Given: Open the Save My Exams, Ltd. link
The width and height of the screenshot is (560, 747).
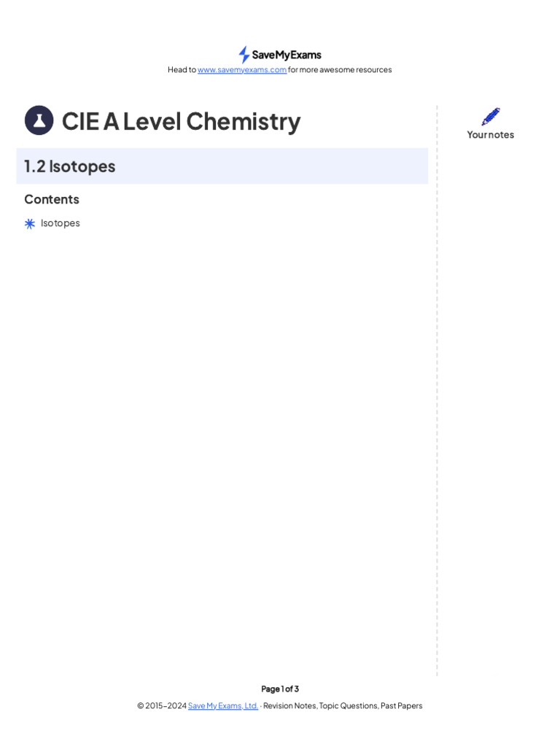Looking at the screenshot, I should 223,705.
